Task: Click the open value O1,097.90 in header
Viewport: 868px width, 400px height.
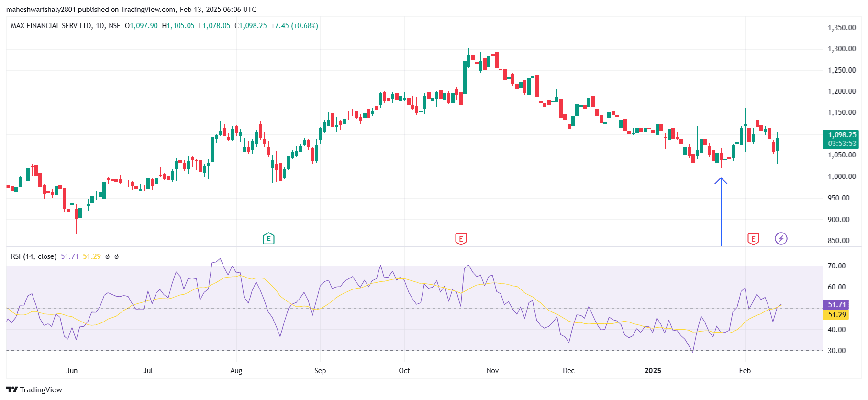Action: [x=141, y=26]
